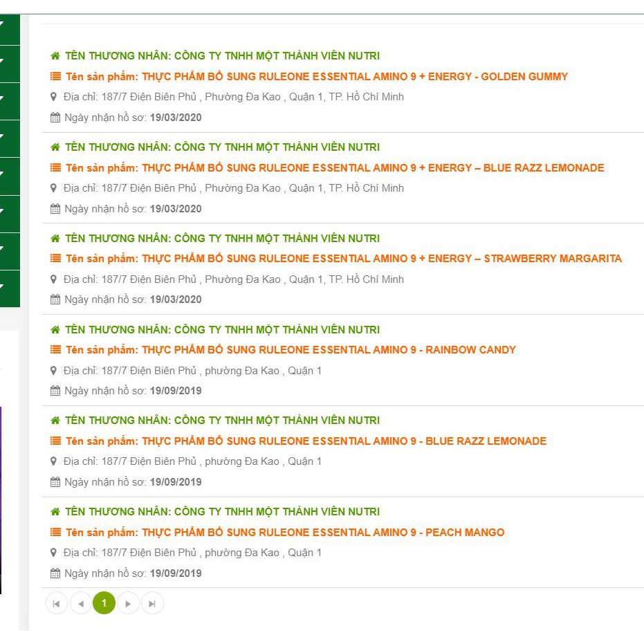The height and width of the screenshot is (644, 644).
Task: Go to the first page in pagination
Action: click(57, 603)
